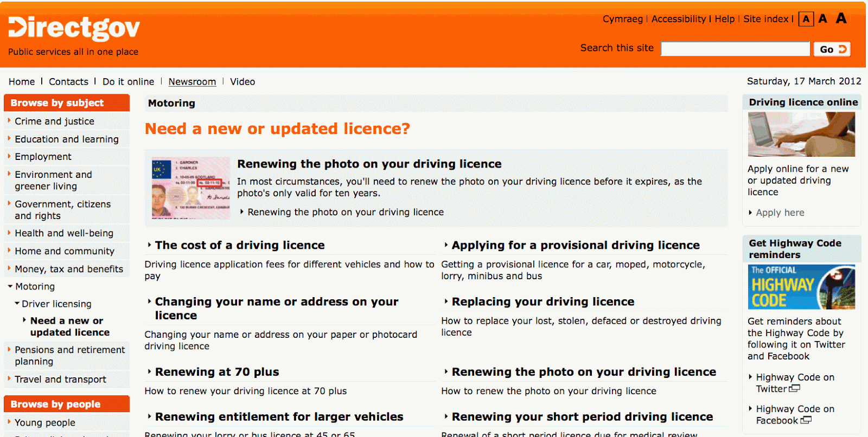This screenshot has height=437, width=868.
Task: Open Highway Code on Twitter link
Action: (x=795, y=383)
